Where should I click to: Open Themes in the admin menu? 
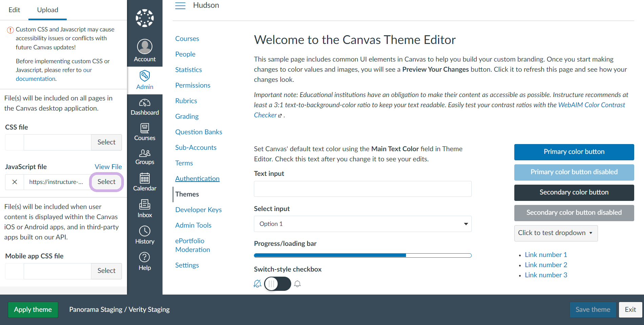(187, 194)
